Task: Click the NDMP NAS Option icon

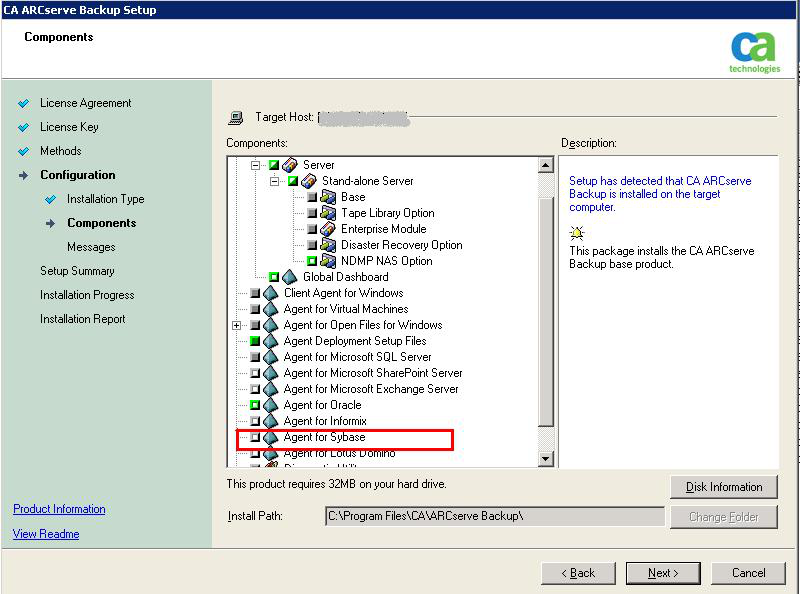Action: pyautogui.click(x=328, y=261)
